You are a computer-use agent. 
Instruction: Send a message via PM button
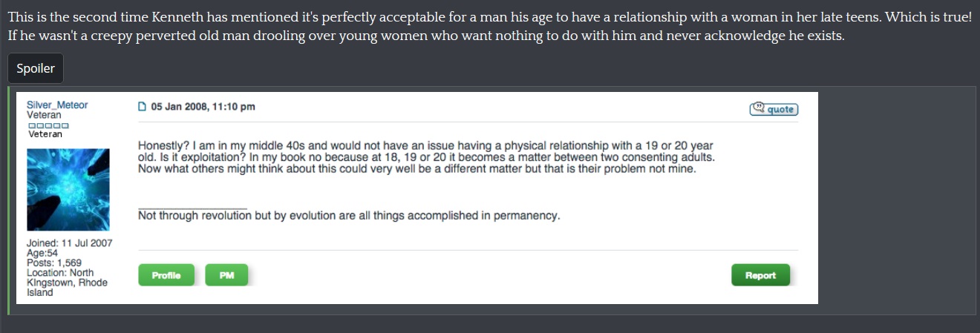click(x=226, y=275)
